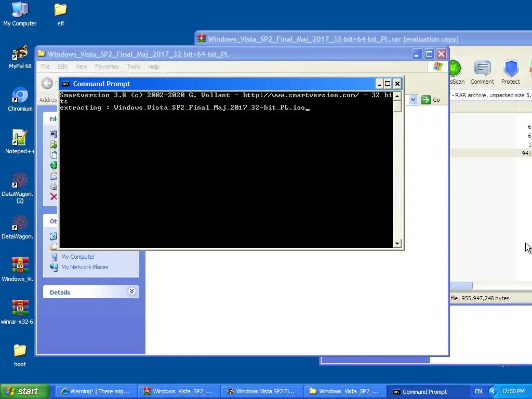Image resolution: width=532 pixels, height=399 pixels.
Task: Open Tools menu in Explorer window
Action: click(134, 66)
